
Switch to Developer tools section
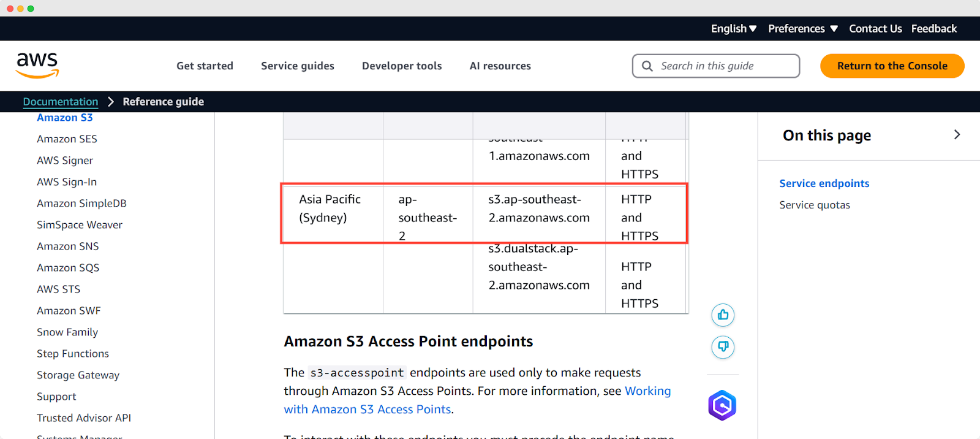coord(401,66)
